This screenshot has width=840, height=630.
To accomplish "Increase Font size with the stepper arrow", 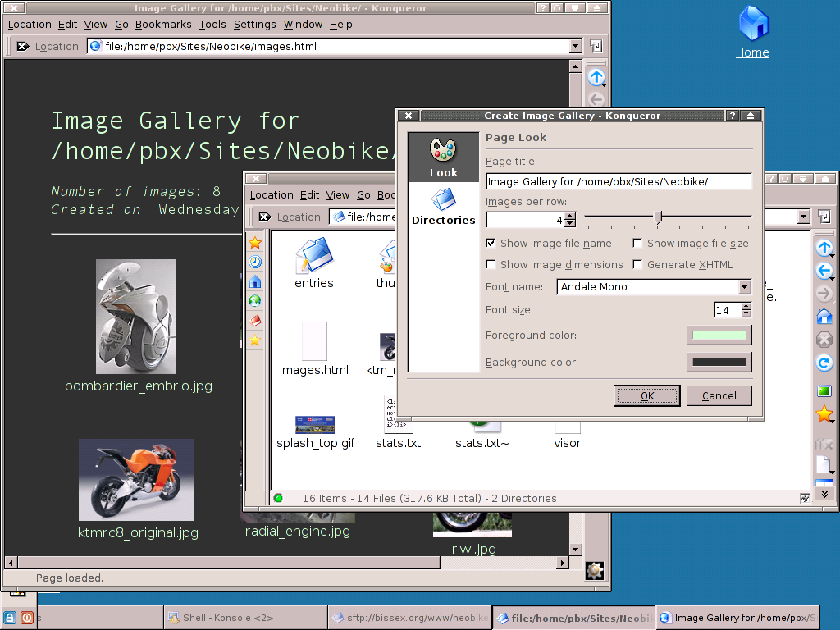I will tap(746, 306).
